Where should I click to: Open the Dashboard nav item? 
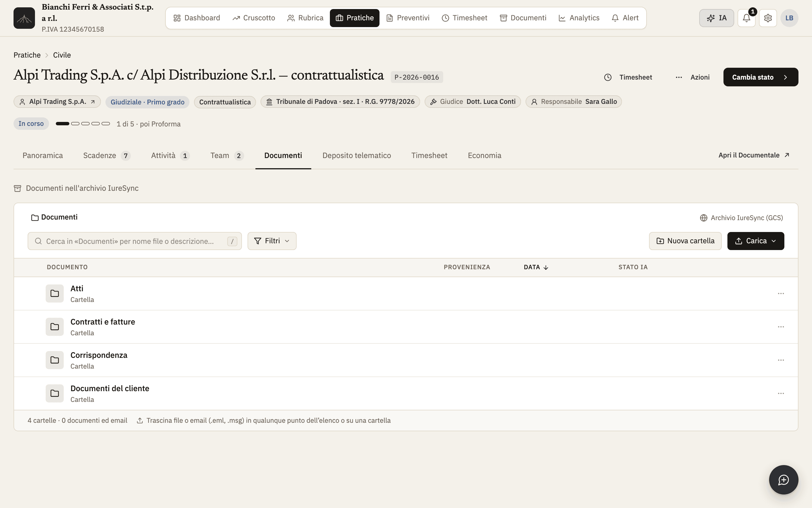(x=197, y=18)
